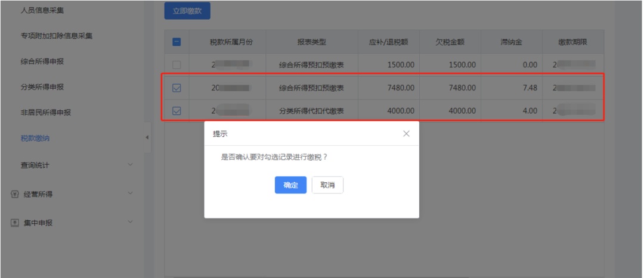This screenshot has width=644, height=278.
Task: Open 人员信息采集 in the sidebar
Action: click(x=42, y=11)
